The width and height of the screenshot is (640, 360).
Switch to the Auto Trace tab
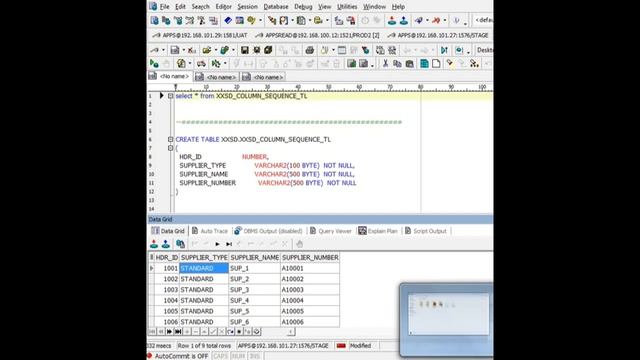(x=209, y=231)
